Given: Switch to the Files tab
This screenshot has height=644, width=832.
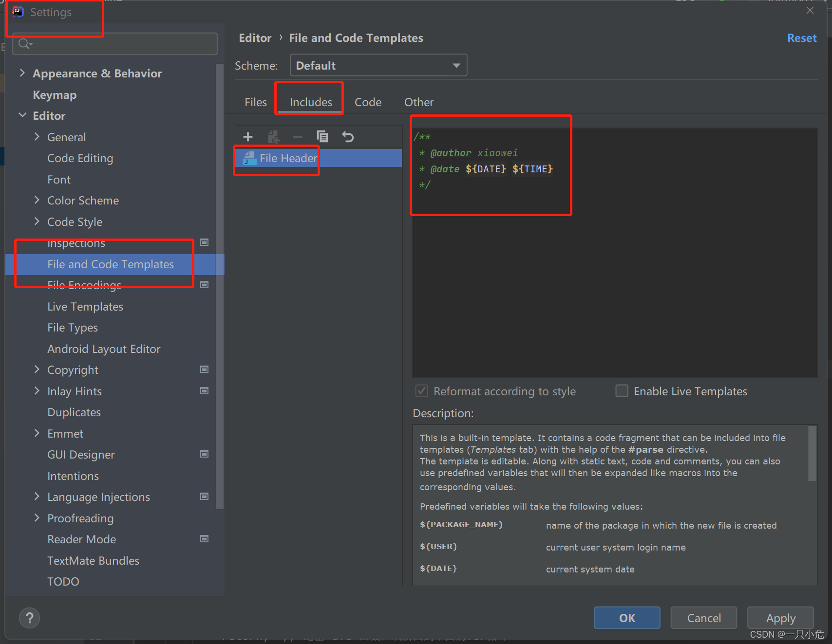Looking at the screenshot, I should coord(256,102).
